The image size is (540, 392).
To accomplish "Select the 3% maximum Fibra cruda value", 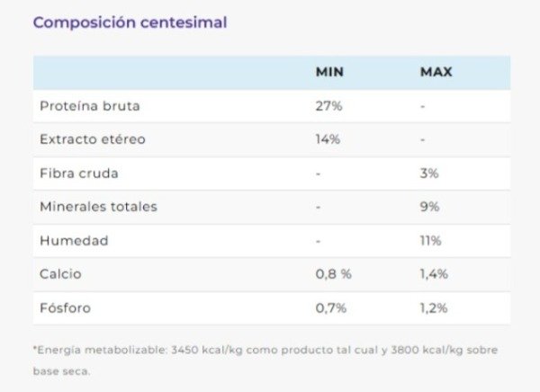I will 429,173.
